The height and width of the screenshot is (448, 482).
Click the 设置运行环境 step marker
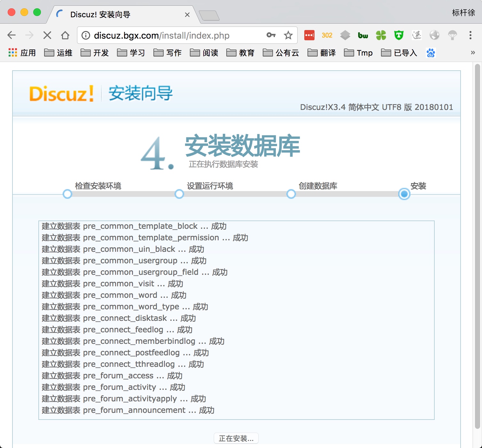coord(179,194)
